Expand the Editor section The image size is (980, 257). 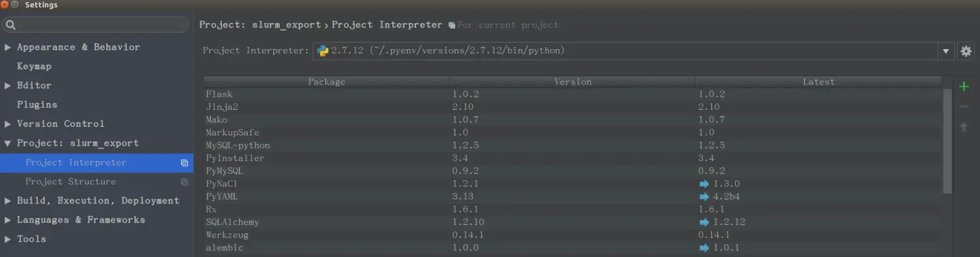click(8, 86)
